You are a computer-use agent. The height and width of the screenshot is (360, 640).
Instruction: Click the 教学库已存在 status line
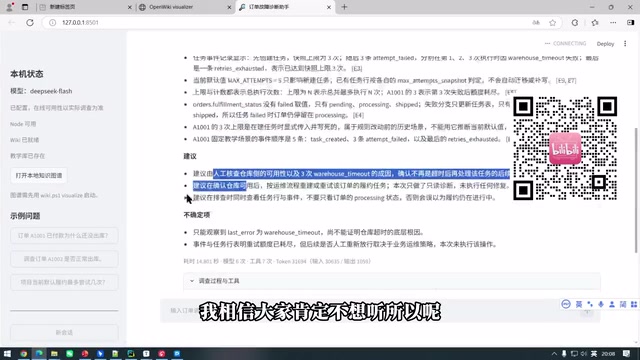[x=27, y=156]
